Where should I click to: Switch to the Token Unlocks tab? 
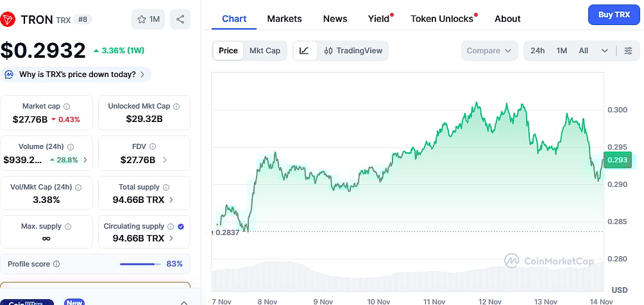tap(442, 19)
